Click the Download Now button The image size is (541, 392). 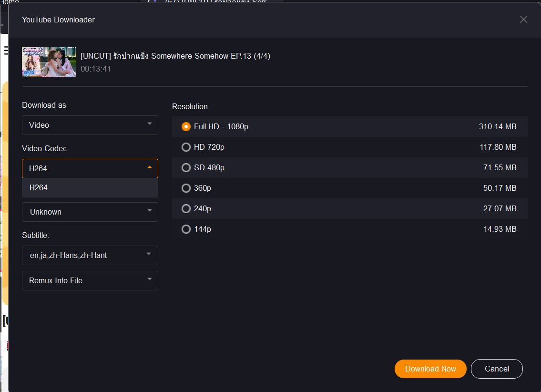tap(430, 369)
